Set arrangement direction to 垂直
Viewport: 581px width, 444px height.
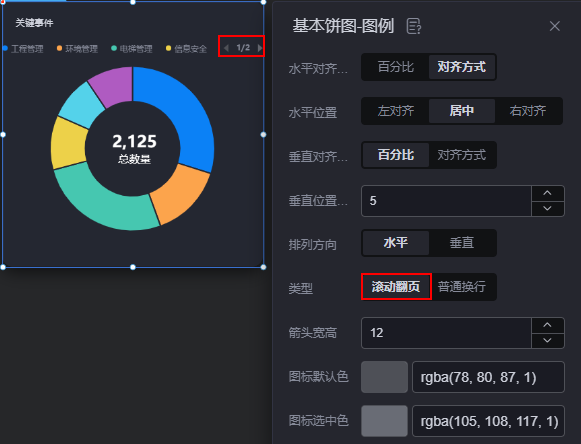tap(461, 243)
